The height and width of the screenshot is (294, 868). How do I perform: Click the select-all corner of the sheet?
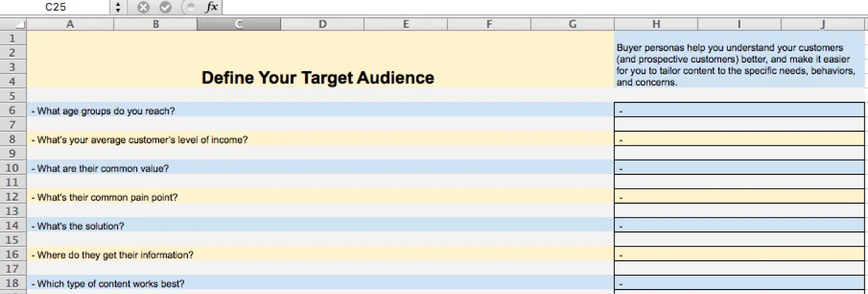point(13,24)
